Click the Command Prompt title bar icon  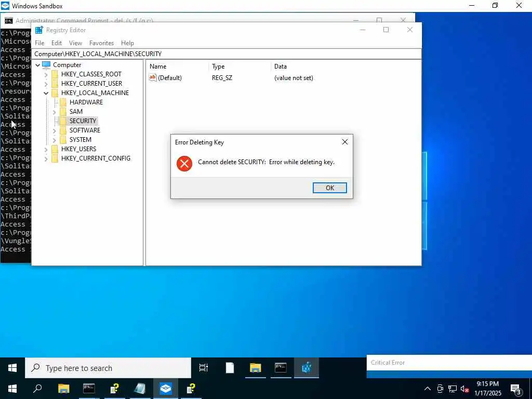(9, 21)
